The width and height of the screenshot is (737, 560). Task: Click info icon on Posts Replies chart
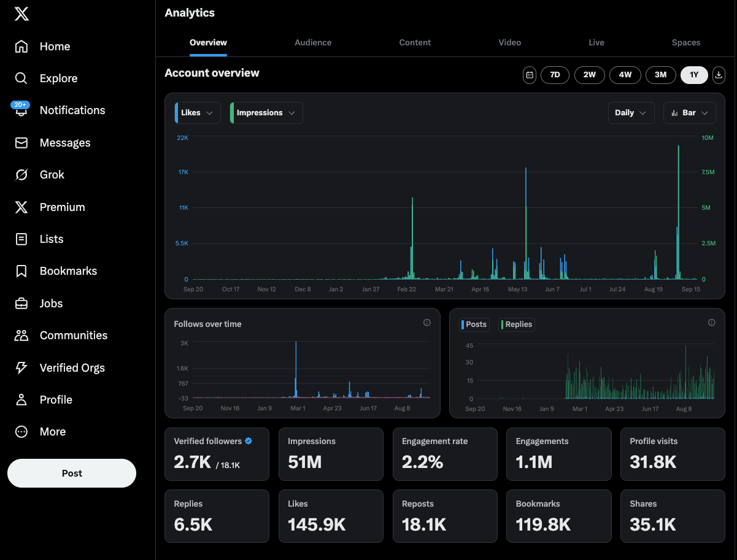pyautogui.click(x=712, y=323)
